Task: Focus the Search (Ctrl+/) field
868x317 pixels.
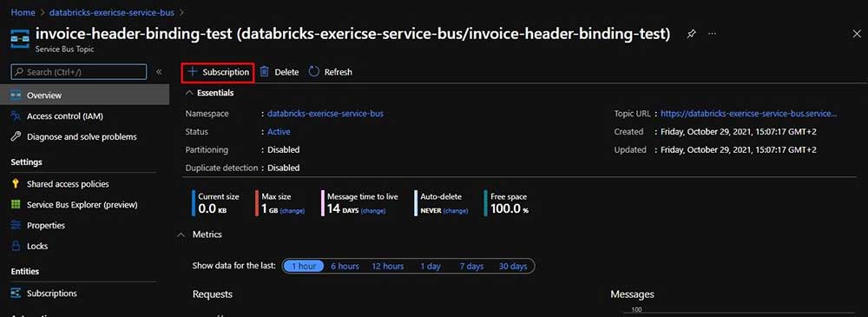Action: [79, 72]
